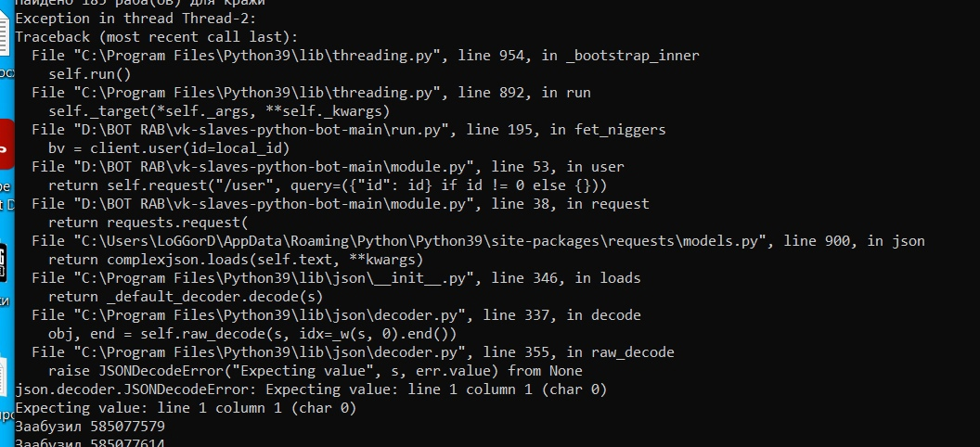Click the threading.py line 892 entry
The height and width of the screenshot is (447, 980).
pos(311,93)
